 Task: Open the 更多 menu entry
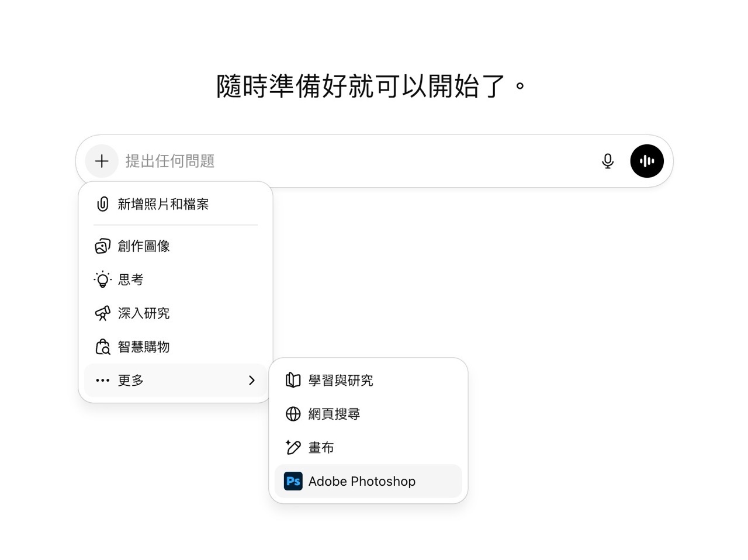tap(129, 380)
